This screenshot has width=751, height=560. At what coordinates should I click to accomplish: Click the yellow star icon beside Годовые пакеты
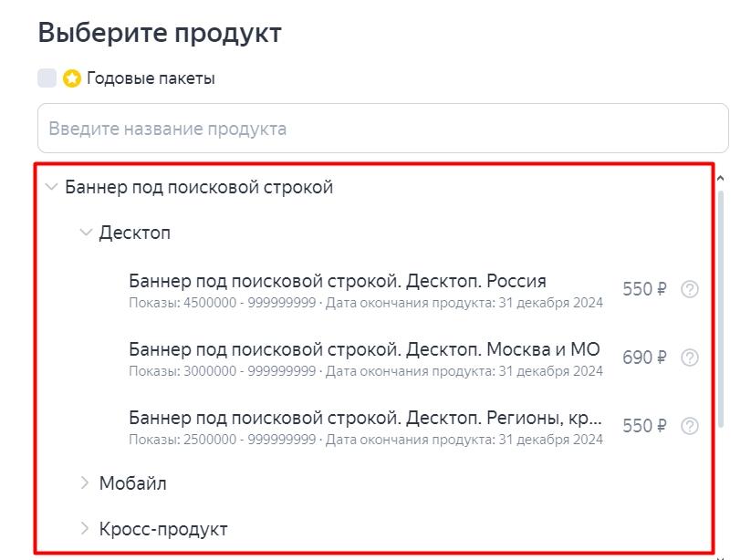pyautogui.click(x=72, y=78)
